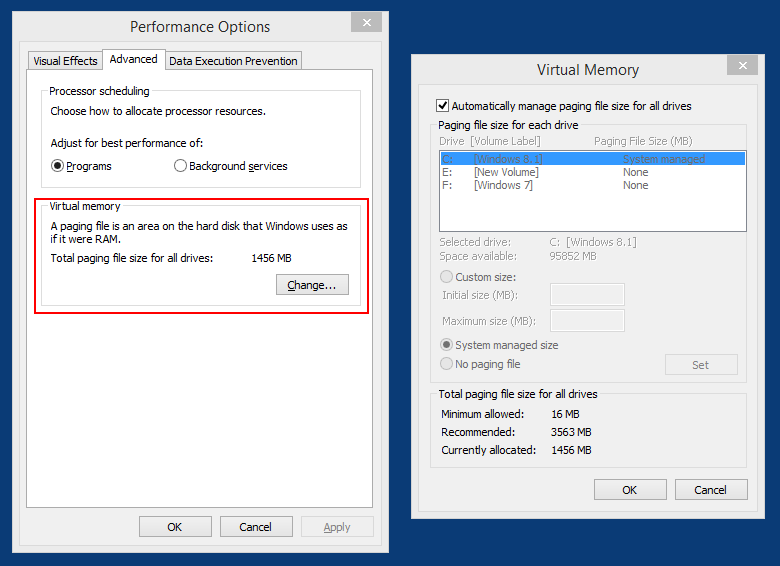The image size is (780, 566).
Task: Confirm Virtual Memory with OK
Action: coord(630,490)
